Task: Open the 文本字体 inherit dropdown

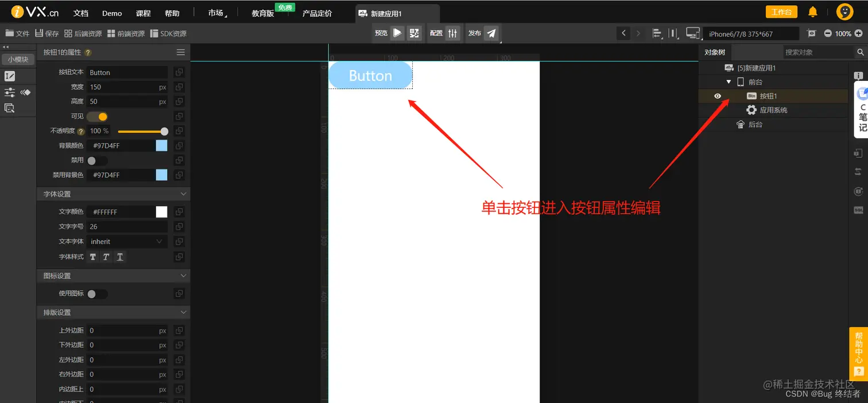Action: tap(127, 241)
